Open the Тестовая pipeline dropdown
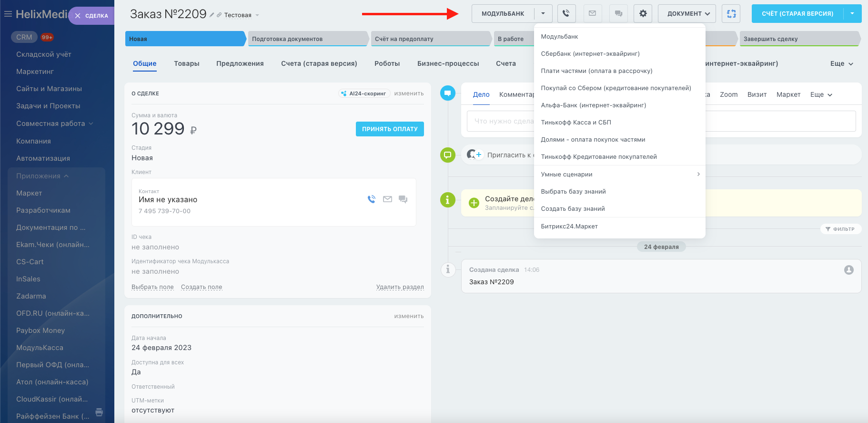 point(242,15)
